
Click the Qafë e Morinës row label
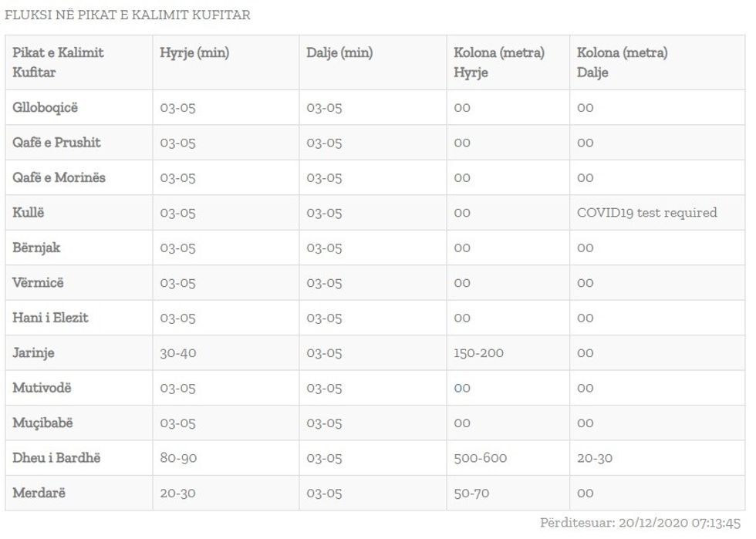coord(59,177)
